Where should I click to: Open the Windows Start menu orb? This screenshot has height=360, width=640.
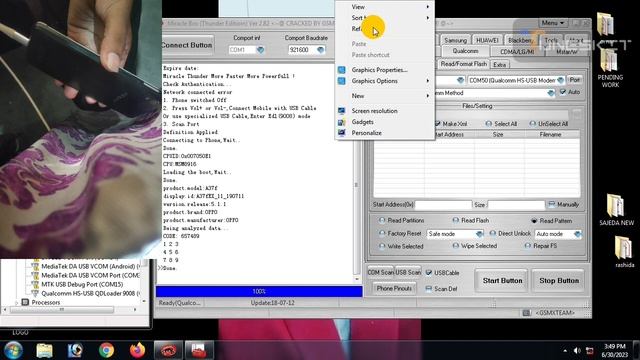(x=13, y=350)
